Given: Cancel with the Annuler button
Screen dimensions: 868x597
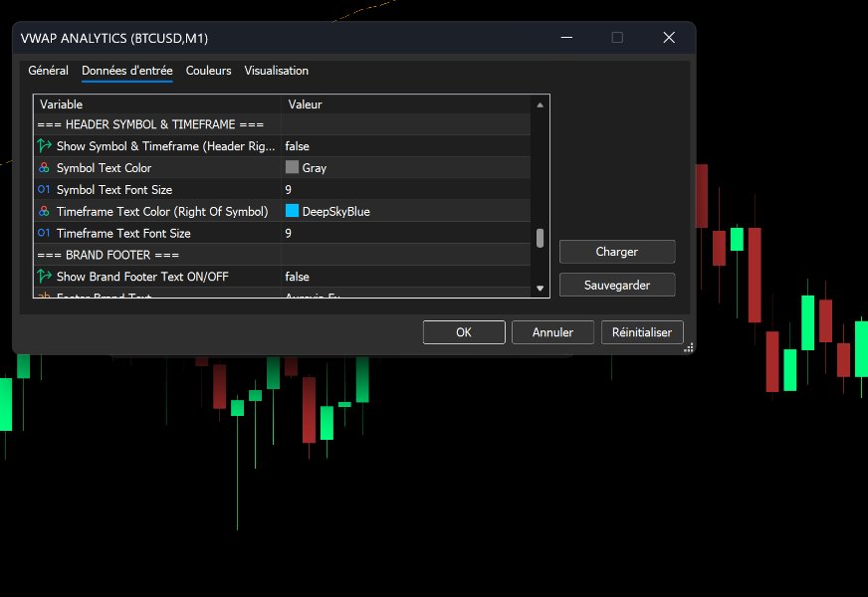Looking at the screenshot, I should (x=552, y=332).
